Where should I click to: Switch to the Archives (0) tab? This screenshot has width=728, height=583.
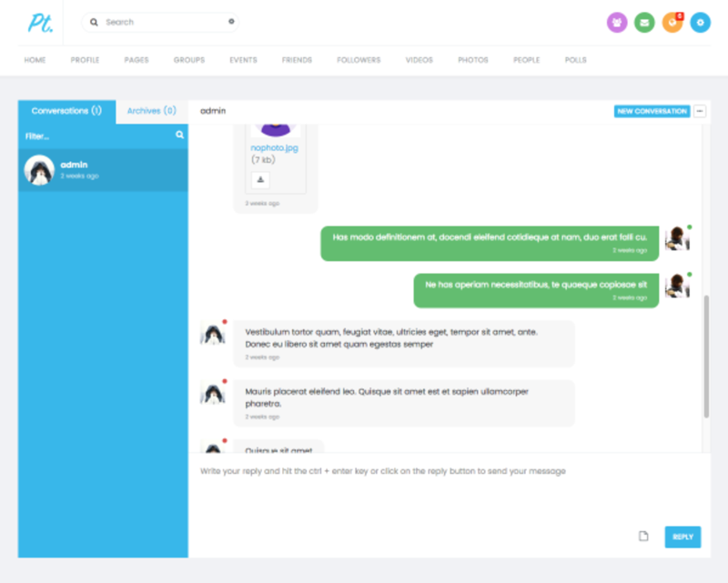point(151,111)
